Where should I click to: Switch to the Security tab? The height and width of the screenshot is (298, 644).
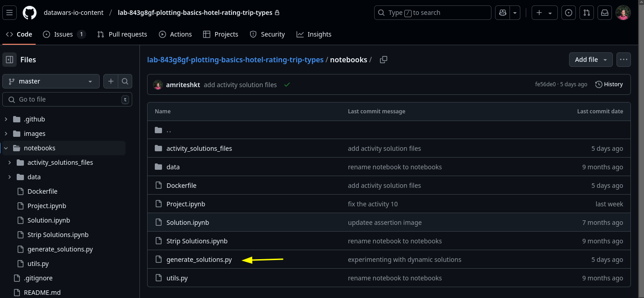pos(267,34)
